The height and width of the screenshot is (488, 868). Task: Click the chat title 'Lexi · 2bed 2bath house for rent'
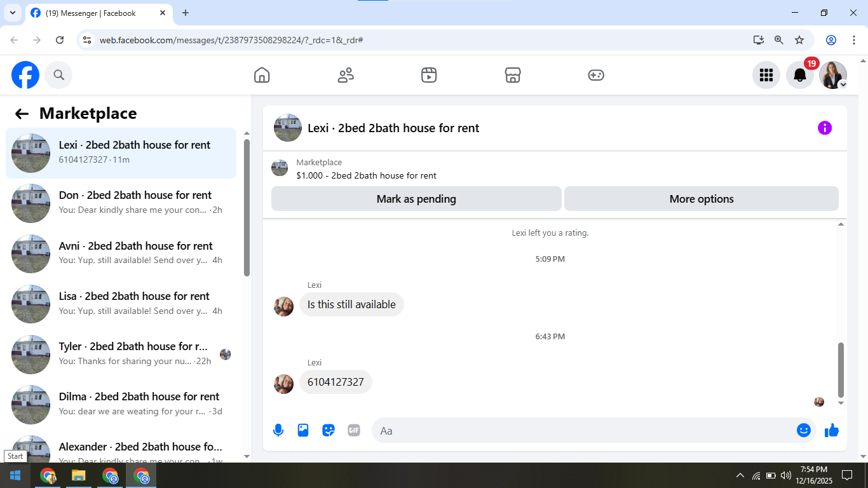393,128
